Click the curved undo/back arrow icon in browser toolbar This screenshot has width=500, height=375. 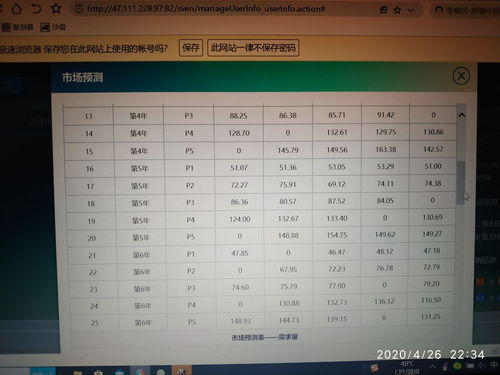click(x=36, y=8)
